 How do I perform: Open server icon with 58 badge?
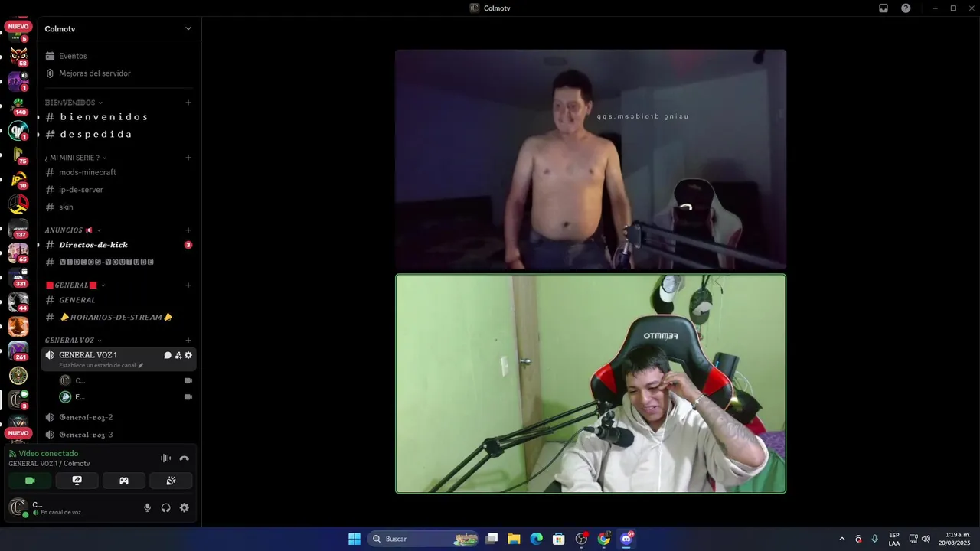click(x=18, y=57)
